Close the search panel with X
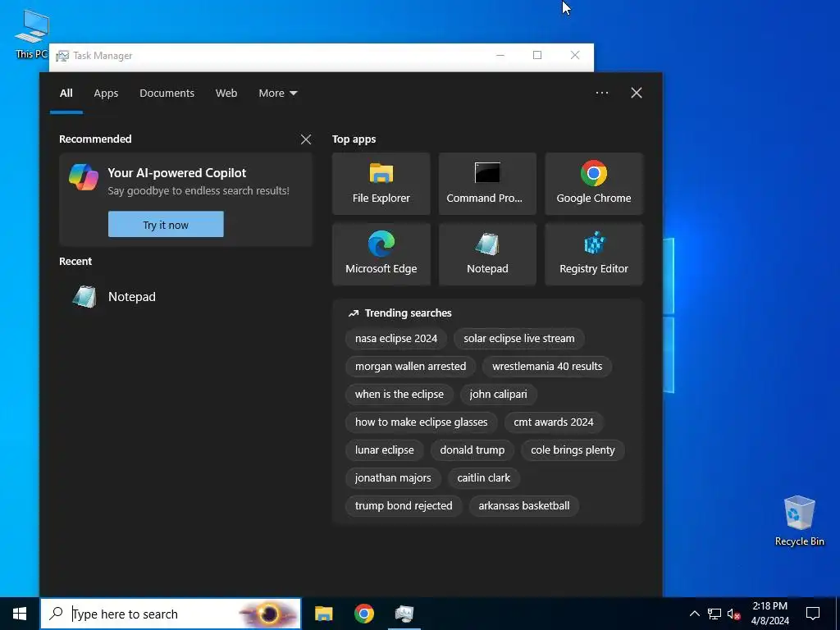Viewport: 840px width, 630px height. pyautogui.click(x=636, y=93)
